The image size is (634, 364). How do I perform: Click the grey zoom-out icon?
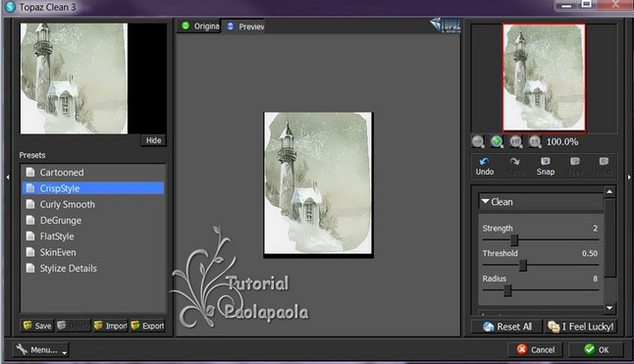(x=478, y=141)
